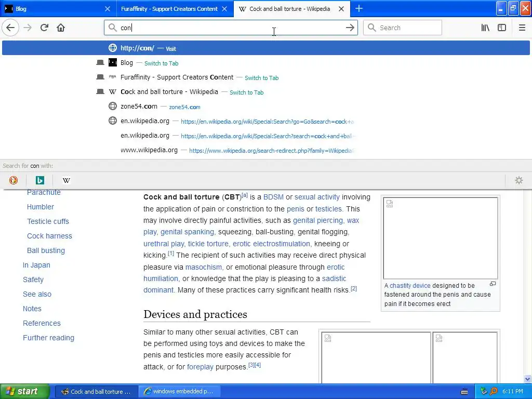Select en.wikipedia.org go=Go search suggestion
532x399 pixels.
tap(265, 121)
